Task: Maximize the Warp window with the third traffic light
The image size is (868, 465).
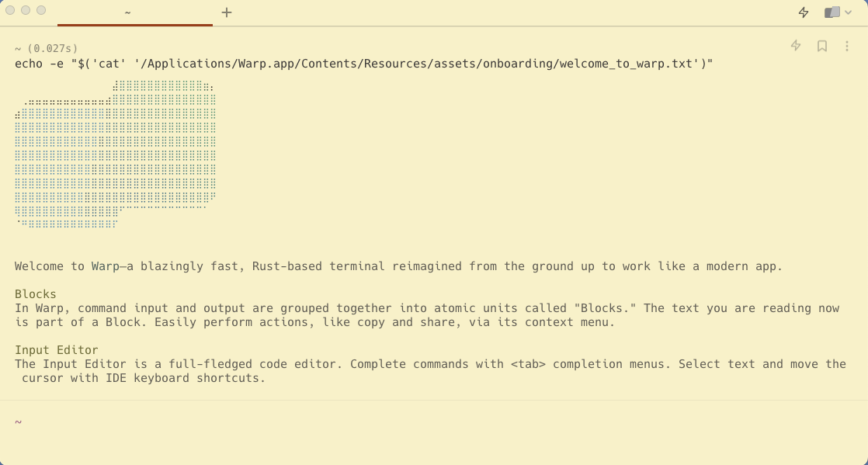Action: coord(41,10)
